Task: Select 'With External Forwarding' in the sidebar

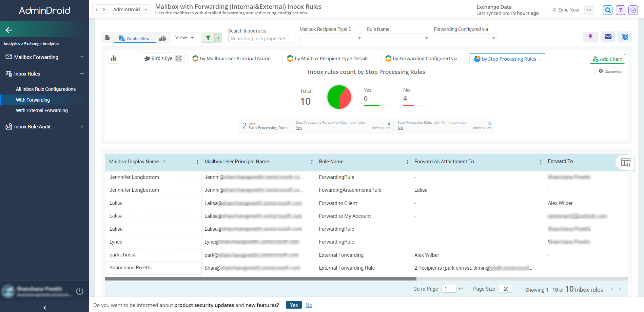Action: click(42, 110)
